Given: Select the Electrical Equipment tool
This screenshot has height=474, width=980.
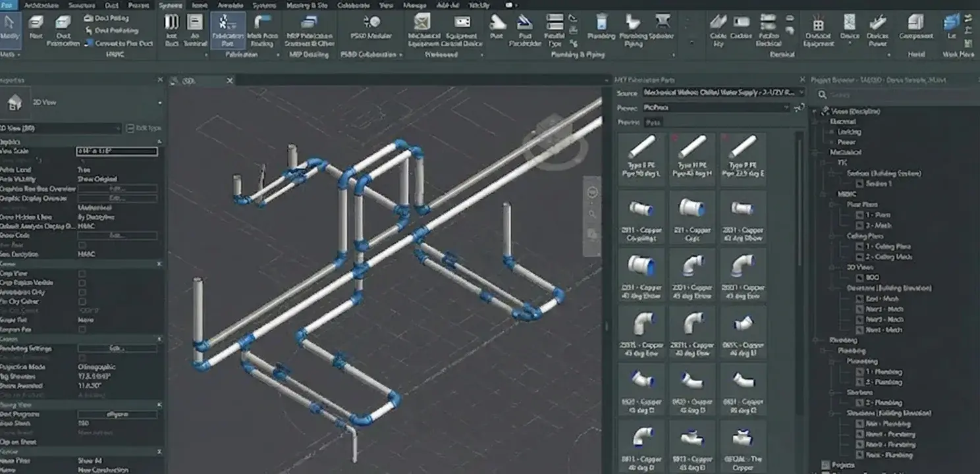Looking at the screenshot, I should point(819,30).
